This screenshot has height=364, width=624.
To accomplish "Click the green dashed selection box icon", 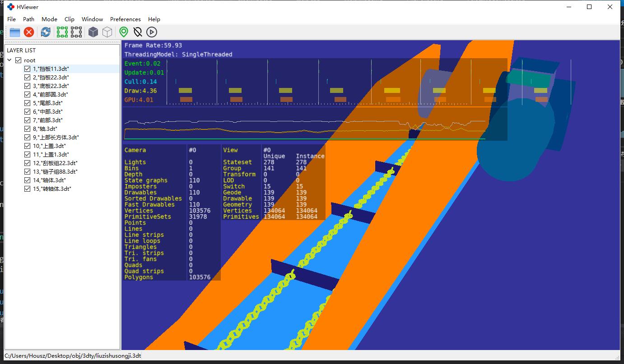I will (x=62, y=32).
